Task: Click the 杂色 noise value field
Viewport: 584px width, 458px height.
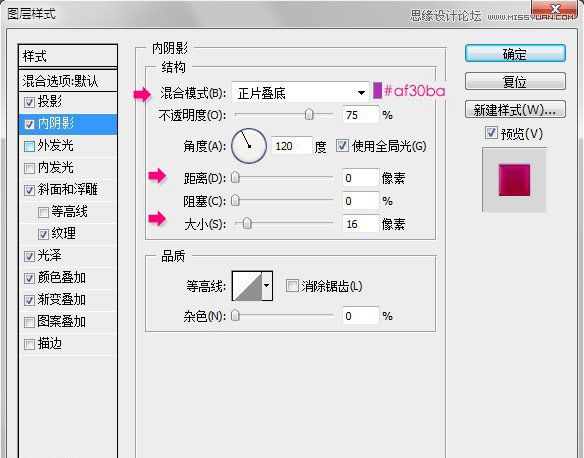Action: (x=360, y=316)
